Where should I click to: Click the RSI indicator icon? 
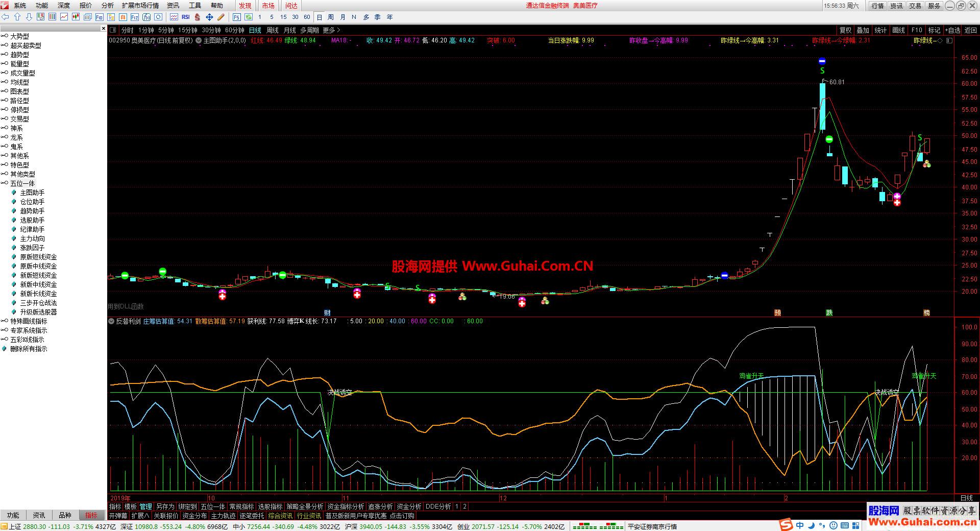pos(186,17)
